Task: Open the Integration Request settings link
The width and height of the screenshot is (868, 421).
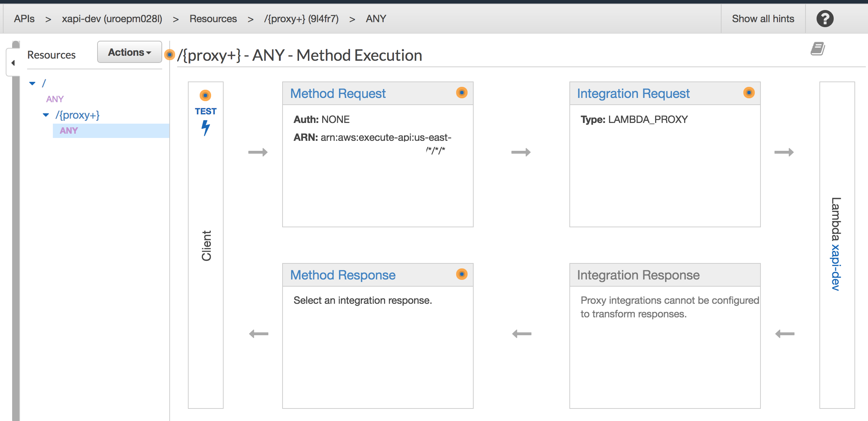Action: coord(633,93)
